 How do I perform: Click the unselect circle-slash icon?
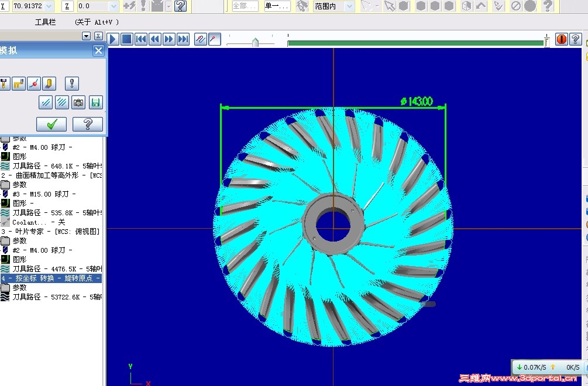(x=516, y=6)
